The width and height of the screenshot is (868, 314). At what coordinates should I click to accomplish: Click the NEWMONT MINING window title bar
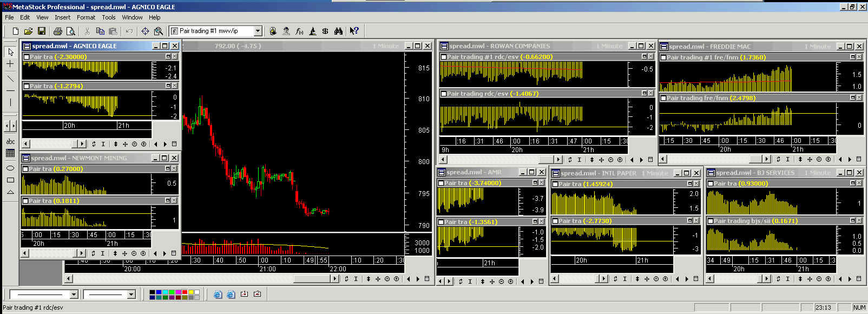coord(87,158)
